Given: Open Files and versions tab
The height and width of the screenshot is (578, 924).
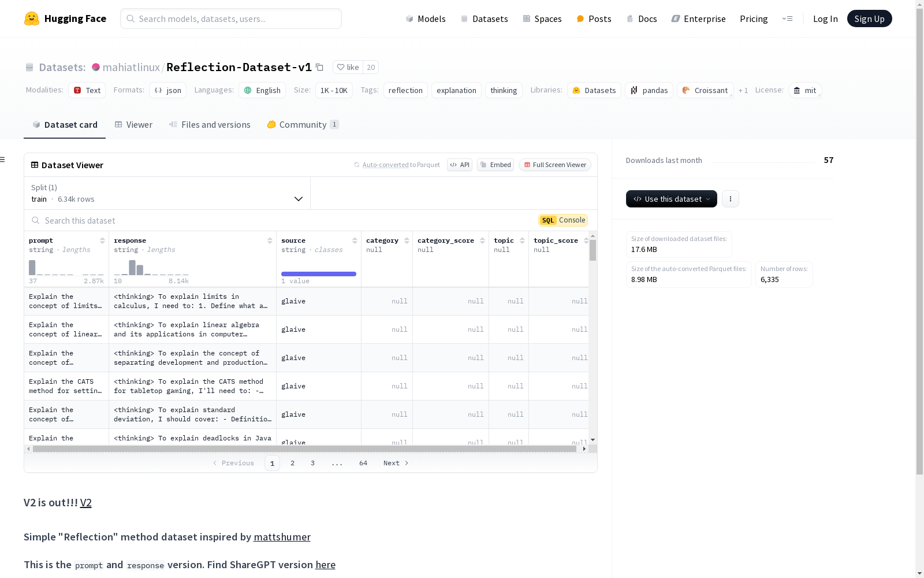Looking at the screenshot, I should (210, 124).
